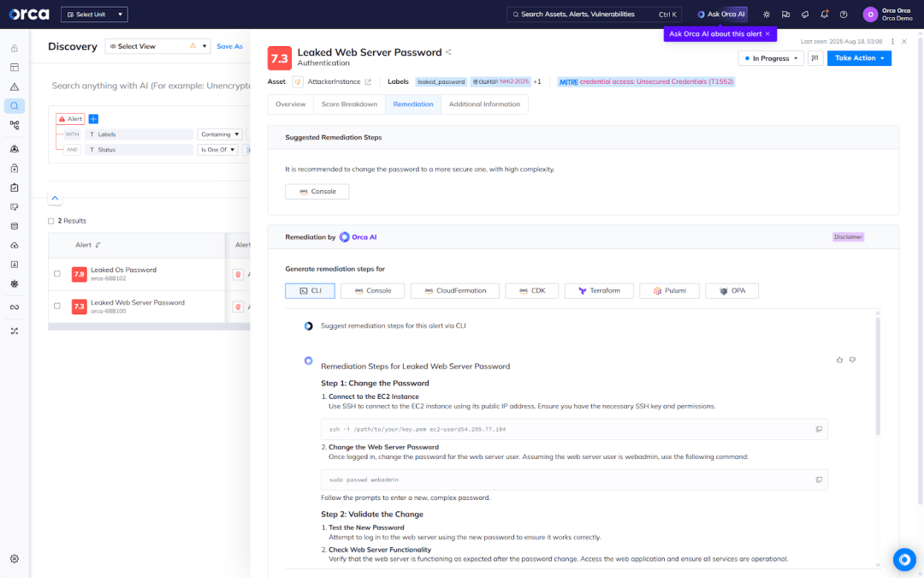Screen dimensions: 924x578
Task: Sort by the Alert column icon
Action: [98, 245]
